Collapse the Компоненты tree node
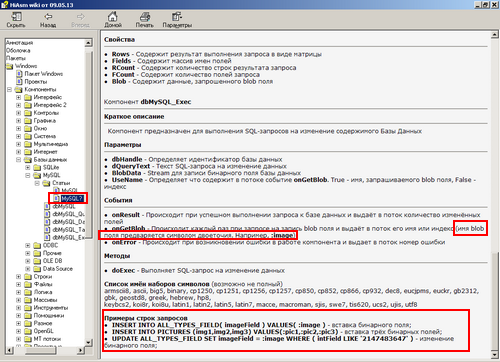This screenshot has width=500, height=362. click(9, 89)
